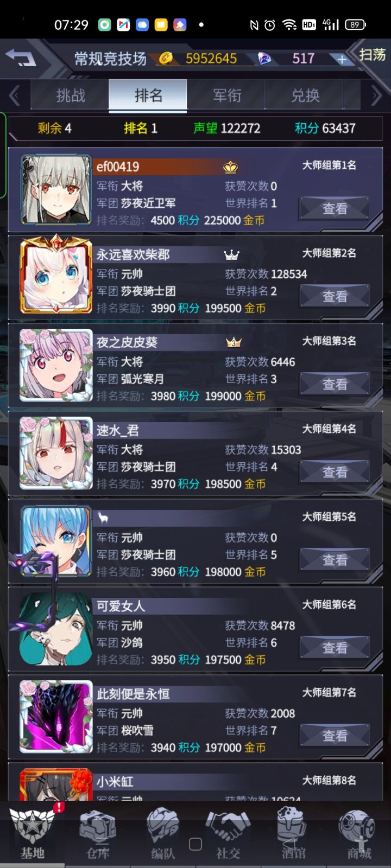The height and width of the screenshot is (868, 391).
Task: Tap the back arrow icon
Action: tap(21, 58)
